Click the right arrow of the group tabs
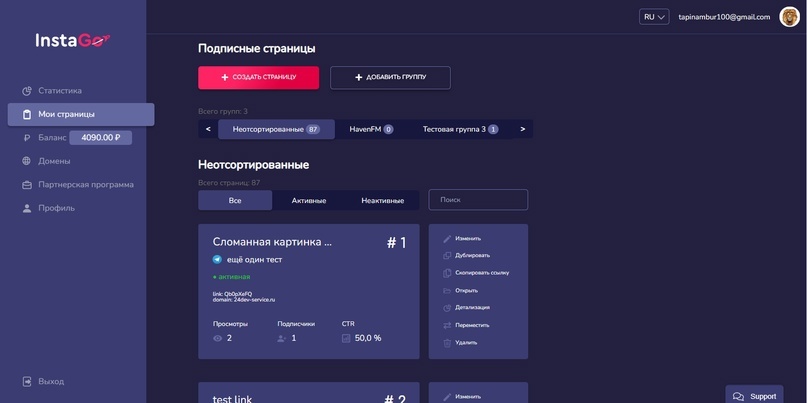Image resolution: width=807 pixels, height=403 pixels. pyautogui.click(x=523, y=129)
